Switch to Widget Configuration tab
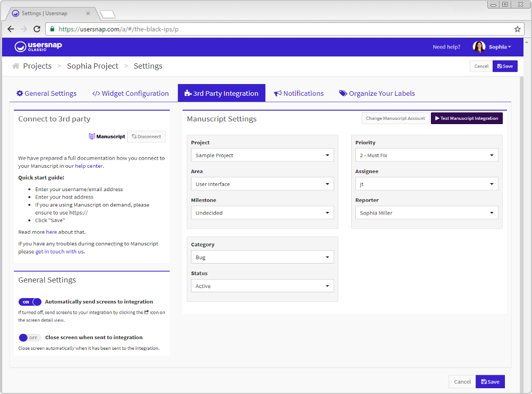This screenshot has height=394, width=532. [130, 93]
